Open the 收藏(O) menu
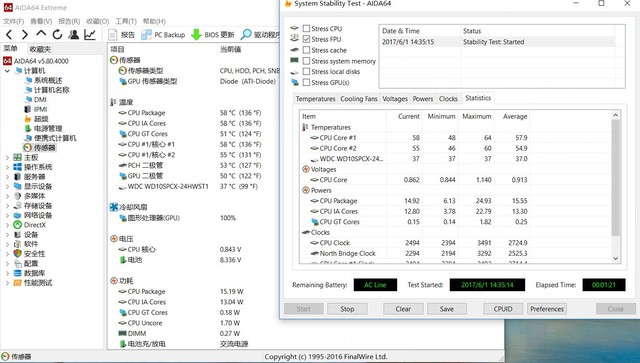The image size is (640, 363). tap(98, 21)
